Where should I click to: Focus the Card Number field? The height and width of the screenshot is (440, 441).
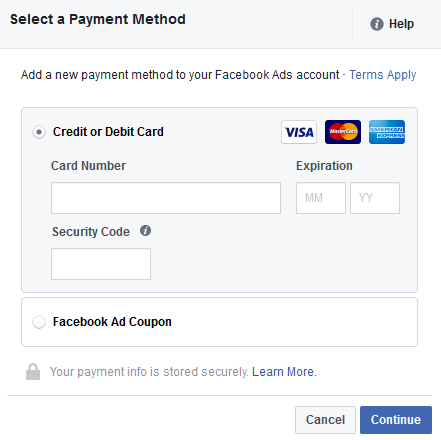pyautogui.click(x=166, y=198)
